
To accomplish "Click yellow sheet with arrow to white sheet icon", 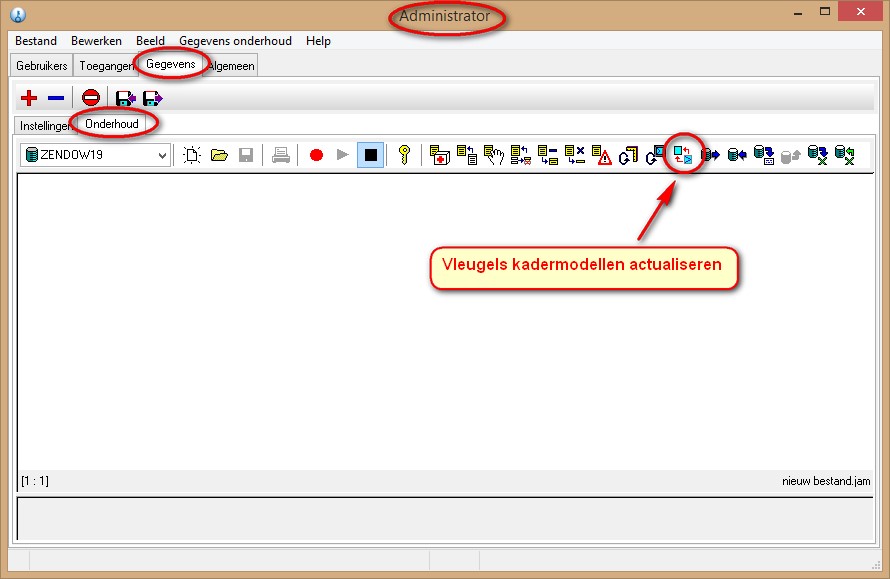I will [467, 154].
